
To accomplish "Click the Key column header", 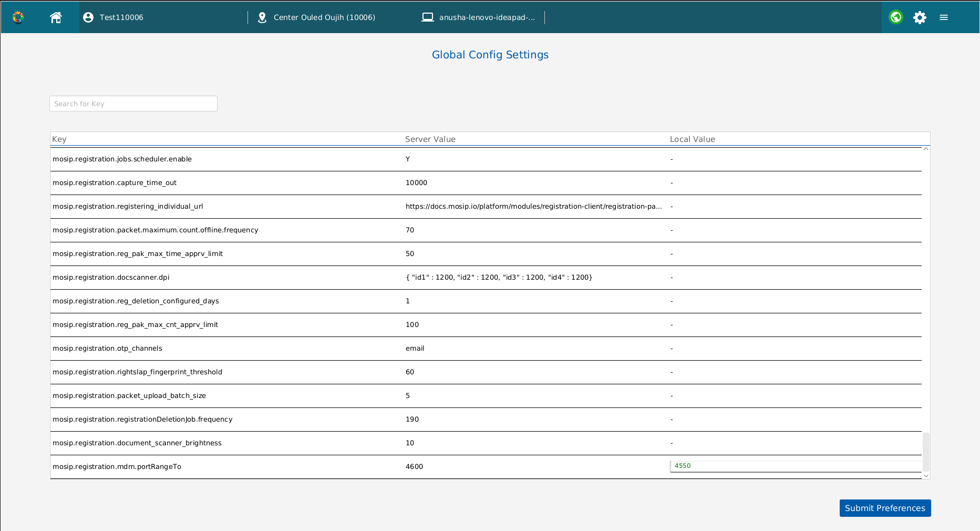I will coord(59,139).
